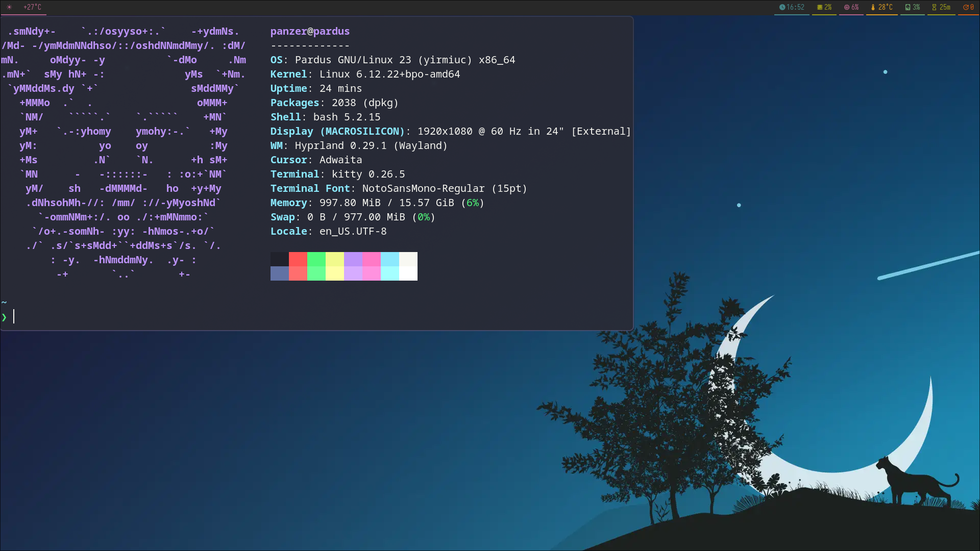Select the top-row cyan color block
The height and width of the screenshot is (551, 980).
click(x=390, y=259)
